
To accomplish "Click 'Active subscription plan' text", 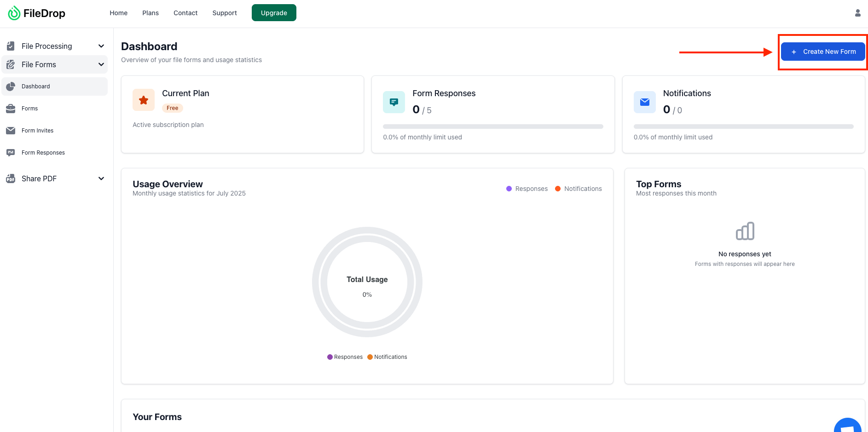I will pos(168,125).
